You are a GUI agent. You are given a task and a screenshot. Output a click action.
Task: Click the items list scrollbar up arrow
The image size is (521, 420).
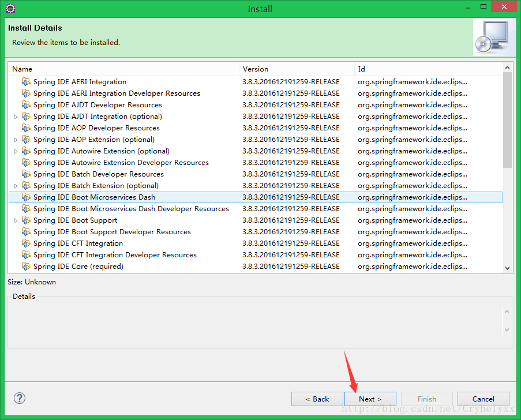(x=507, y=67)
